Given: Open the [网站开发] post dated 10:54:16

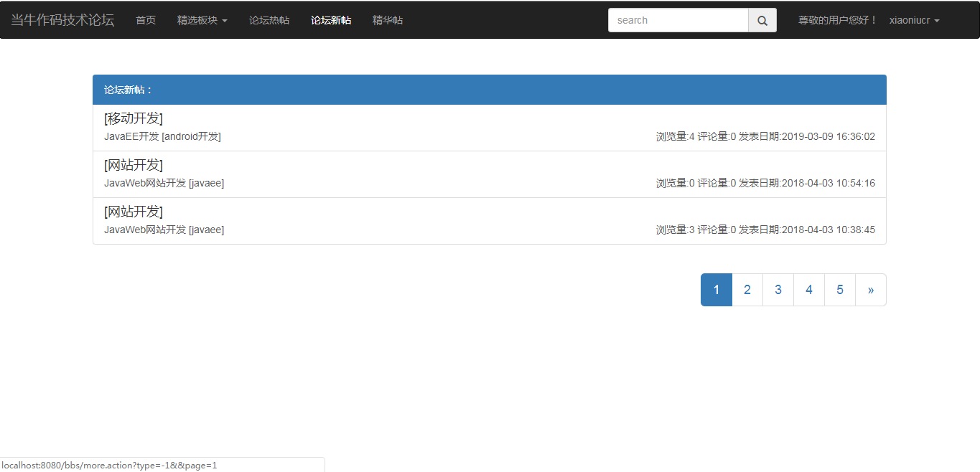Looking at the screenshot, I should [134, 165].
